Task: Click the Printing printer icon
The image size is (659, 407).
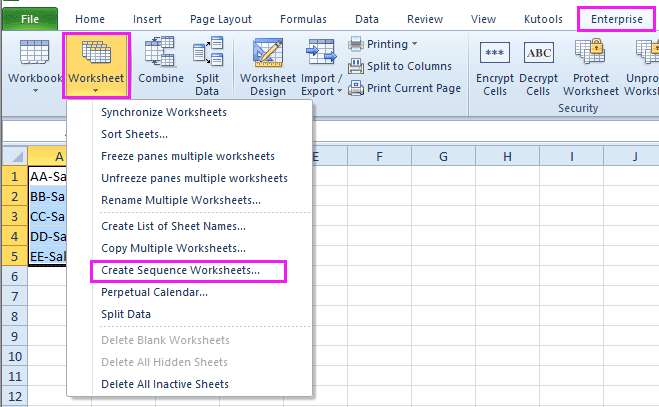Action: (356, 44)
